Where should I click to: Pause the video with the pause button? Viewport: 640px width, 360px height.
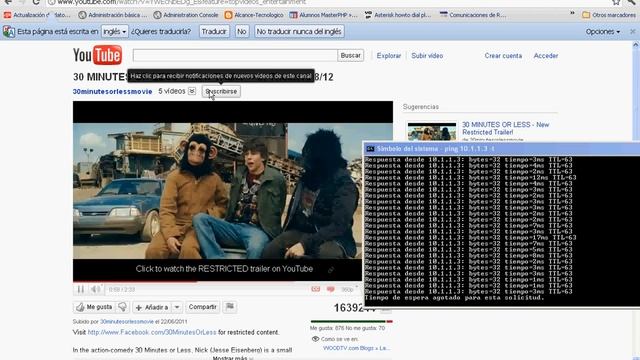point(80,289)
